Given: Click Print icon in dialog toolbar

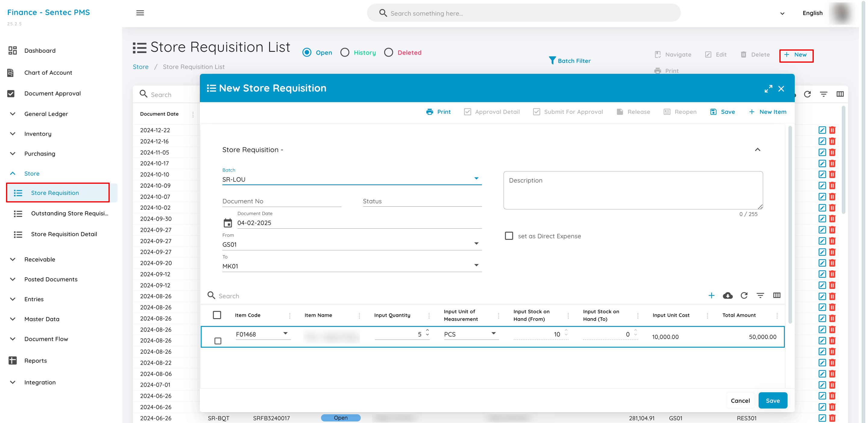Looking at the screenshot, I should tap(438, 112).
